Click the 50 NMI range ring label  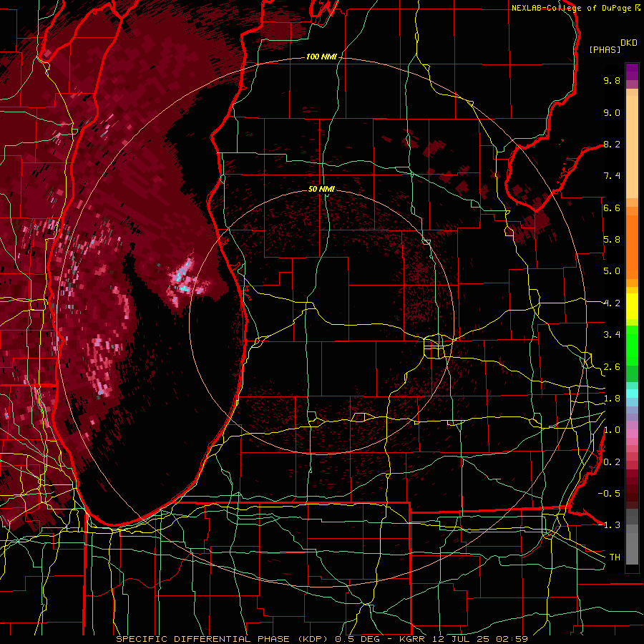click(x=321, y=189)
